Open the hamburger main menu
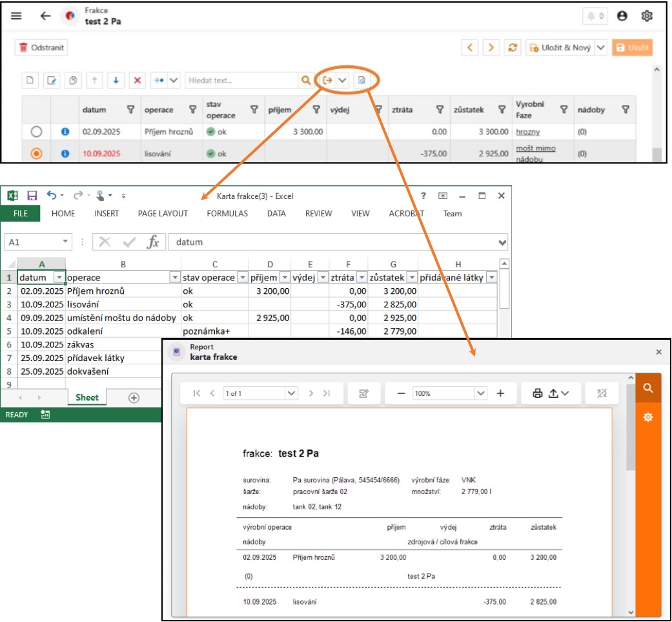This screenshot has height=622, width=672. point(16,17)
